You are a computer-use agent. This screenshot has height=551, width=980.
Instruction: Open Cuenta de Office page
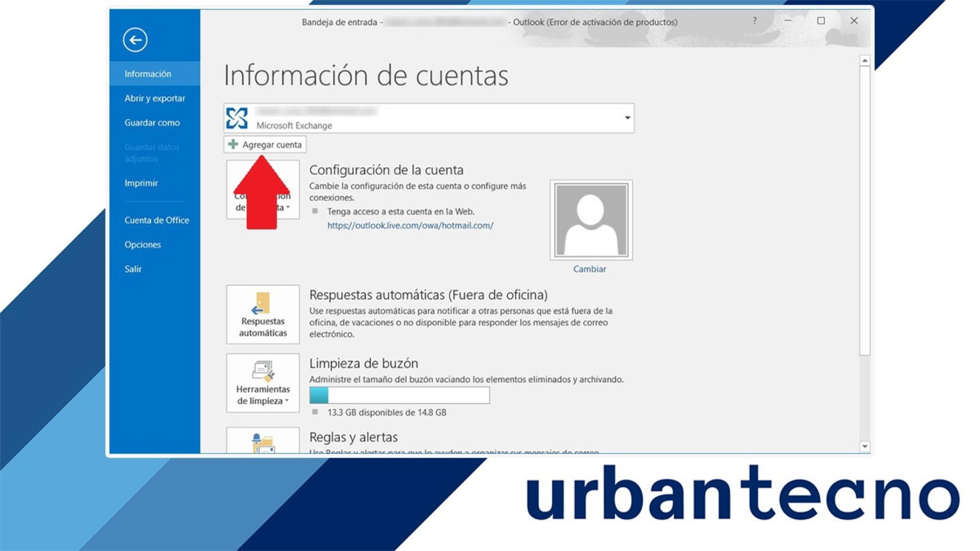pos(155,220)
